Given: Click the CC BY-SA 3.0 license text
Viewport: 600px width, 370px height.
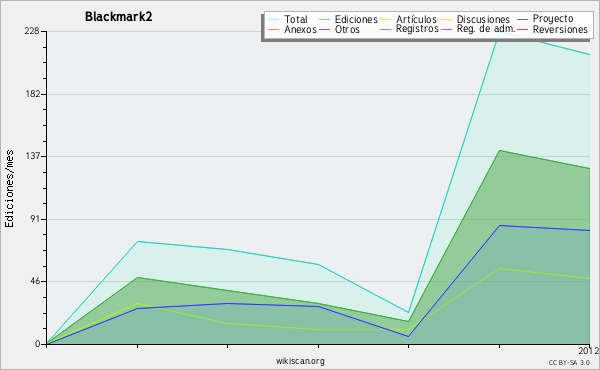Looking at the screenshot, I should pyautogui.click(x=569, y=363).
